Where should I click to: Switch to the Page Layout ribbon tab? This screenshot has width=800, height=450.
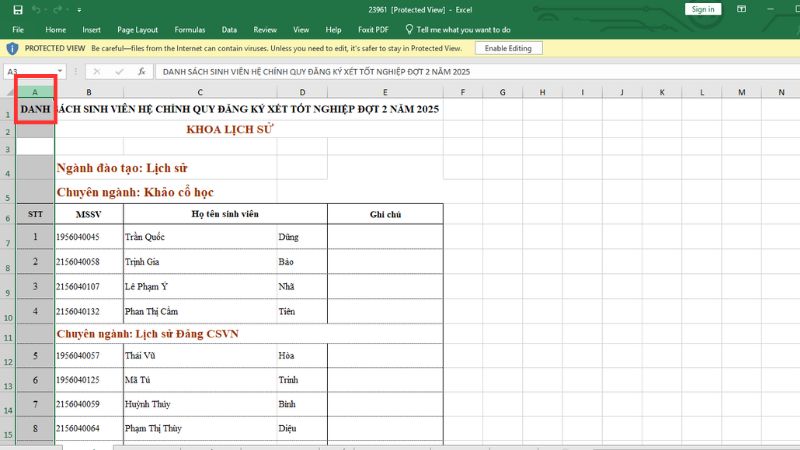[x=137, y=30]
